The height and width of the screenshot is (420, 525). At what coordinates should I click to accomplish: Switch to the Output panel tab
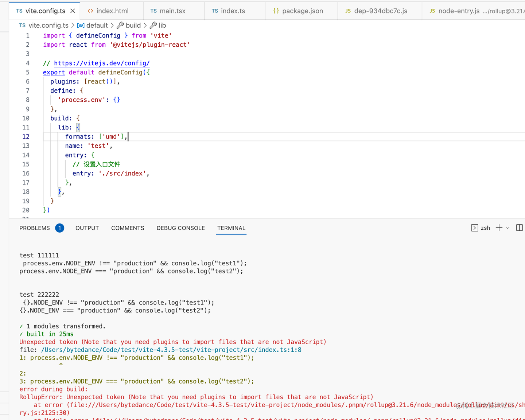87,228
